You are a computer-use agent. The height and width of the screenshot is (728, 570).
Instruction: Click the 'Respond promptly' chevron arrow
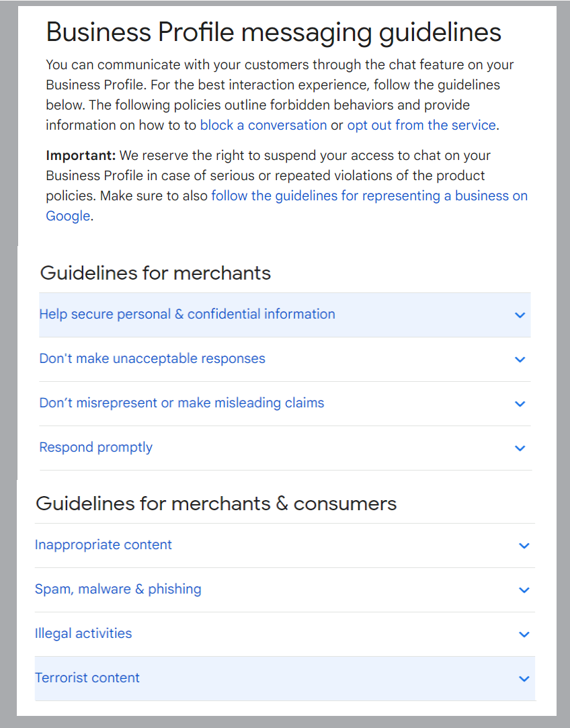520,448
